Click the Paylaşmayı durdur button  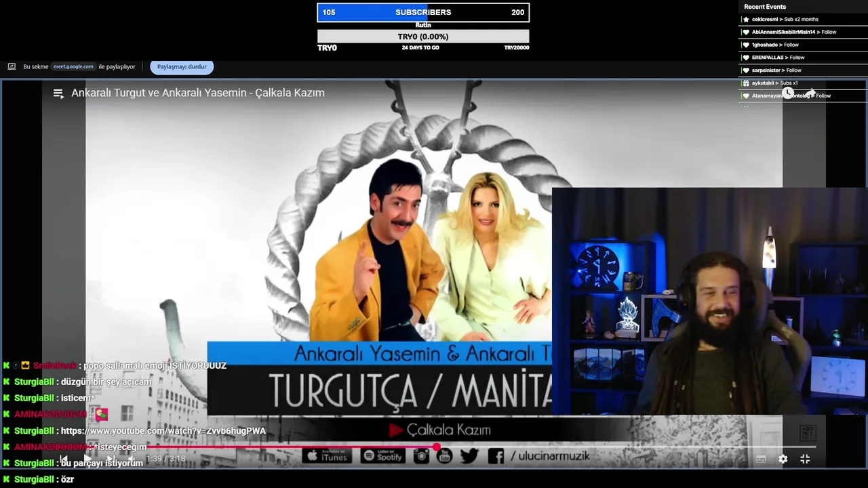tap(182, 66)
